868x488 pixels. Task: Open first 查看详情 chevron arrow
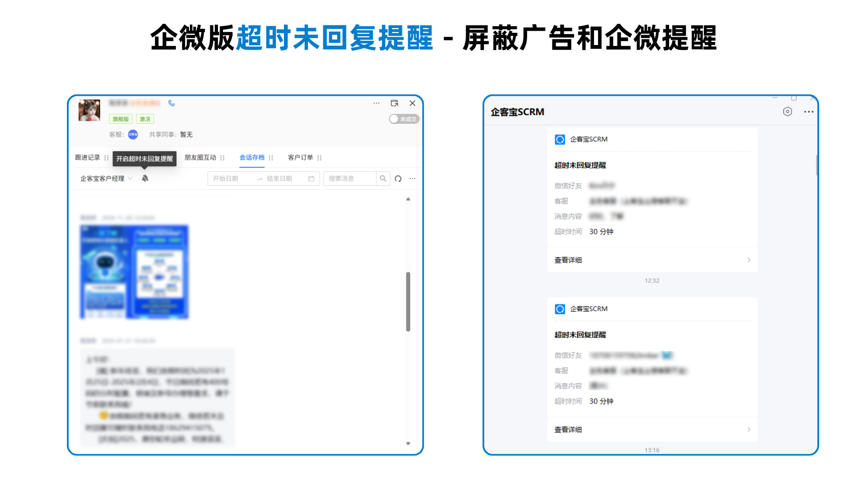(749, 260)
